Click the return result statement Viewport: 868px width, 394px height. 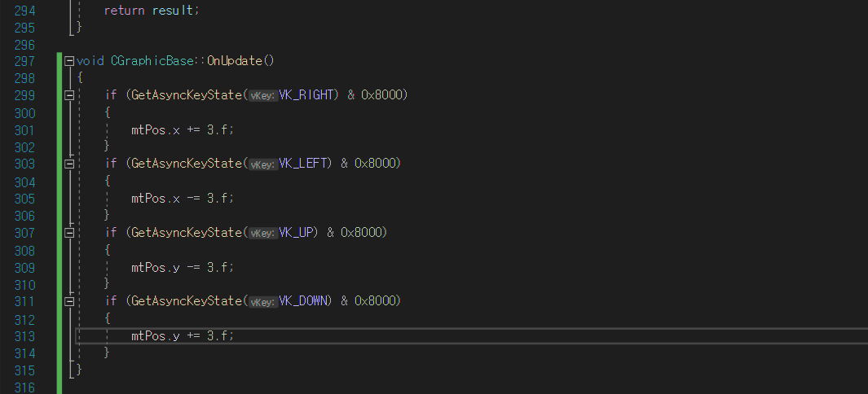pos(152,10)
